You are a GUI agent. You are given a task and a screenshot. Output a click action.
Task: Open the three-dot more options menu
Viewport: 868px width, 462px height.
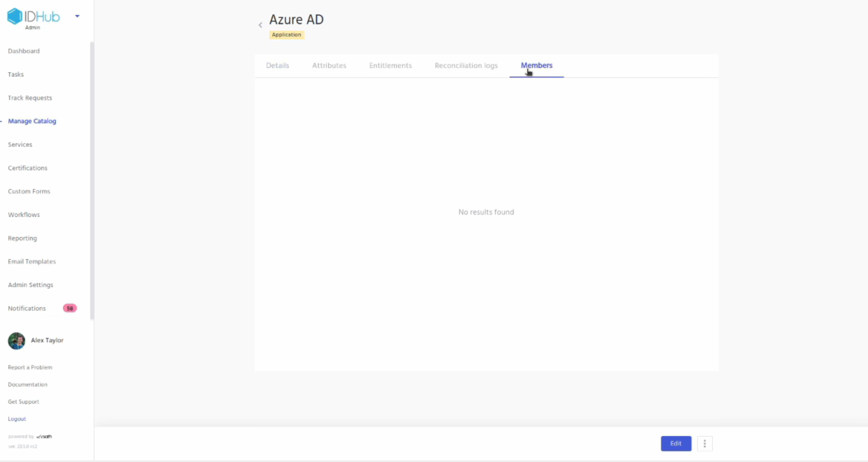[705, 443]
